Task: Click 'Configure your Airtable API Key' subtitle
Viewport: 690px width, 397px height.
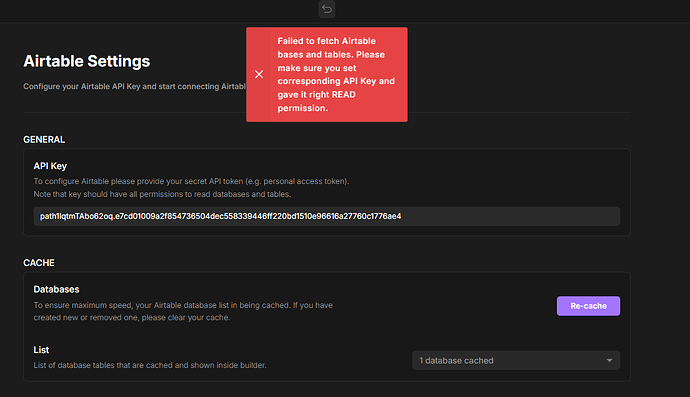Action: [135, 86]
